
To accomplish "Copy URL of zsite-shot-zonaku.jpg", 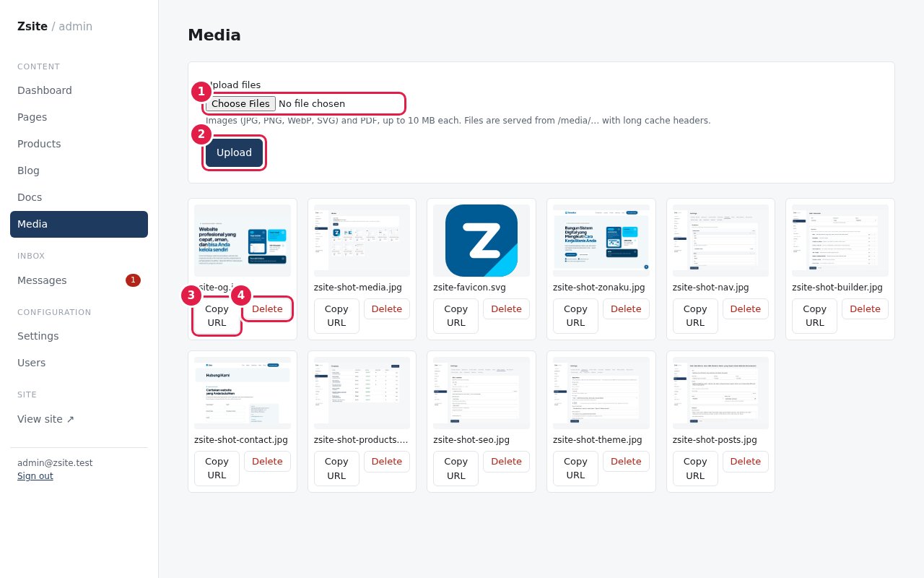I will (575, 316).
